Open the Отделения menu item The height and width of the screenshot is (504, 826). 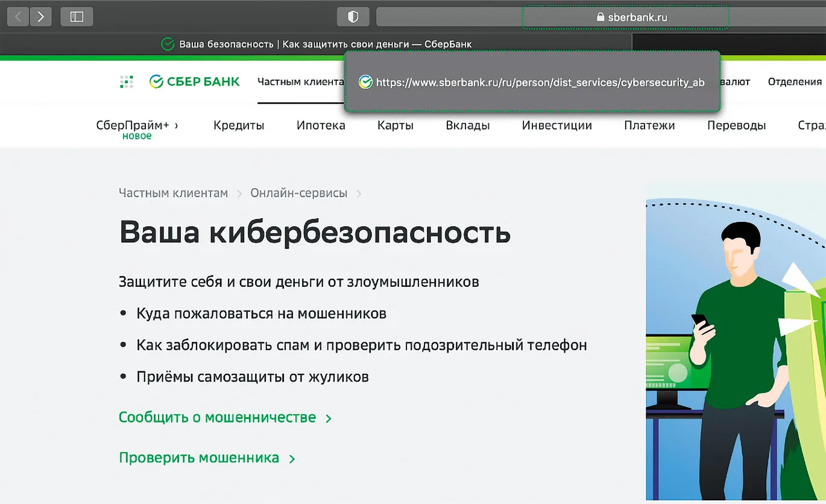pyautogui.click(x=795, y=82)
